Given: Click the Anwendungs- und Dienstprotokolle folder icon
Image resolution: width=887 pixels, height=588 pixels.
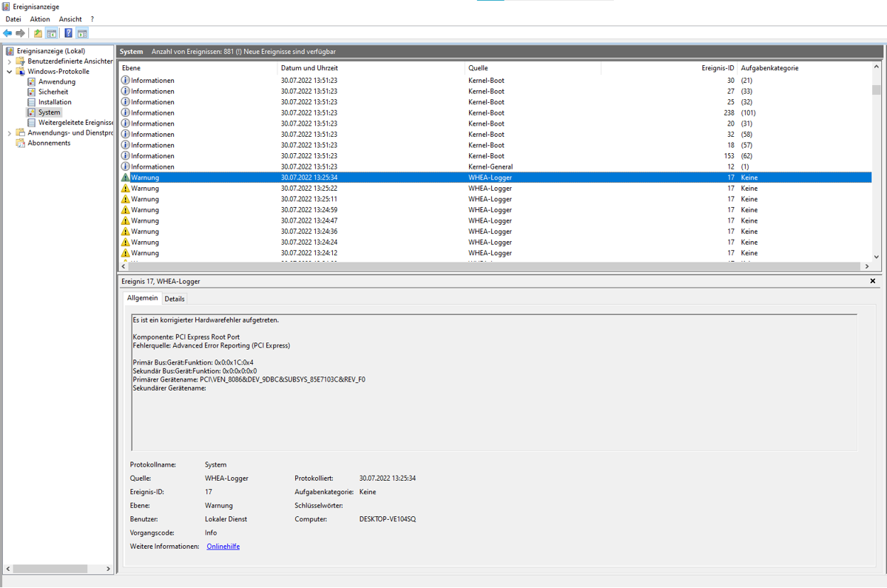Looking at the screenshot, I should [x=21, y=132].
